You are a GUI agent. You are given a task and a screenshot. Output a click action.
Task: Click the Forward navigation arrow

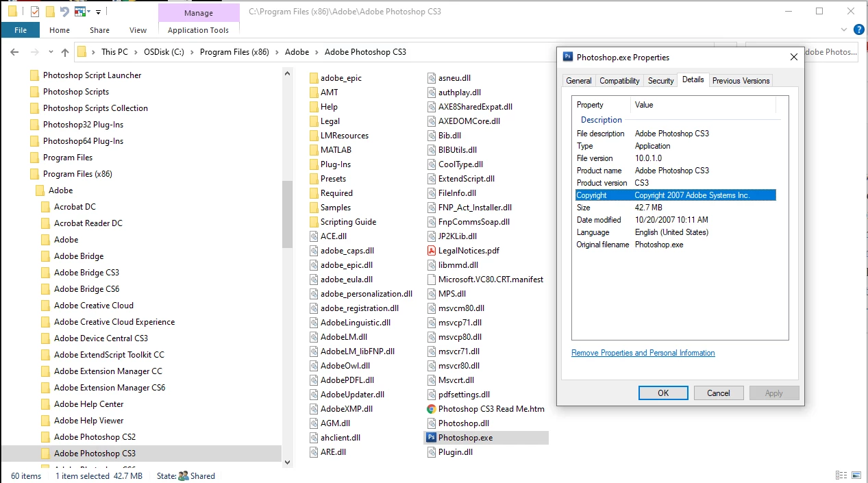pyautogui.click(x=34, y=52)
